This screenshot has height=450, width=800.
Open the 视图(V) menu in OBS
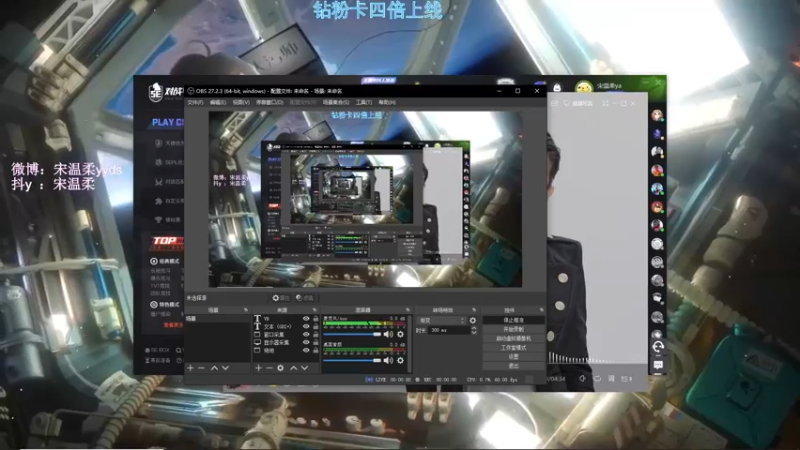point(241,103)
